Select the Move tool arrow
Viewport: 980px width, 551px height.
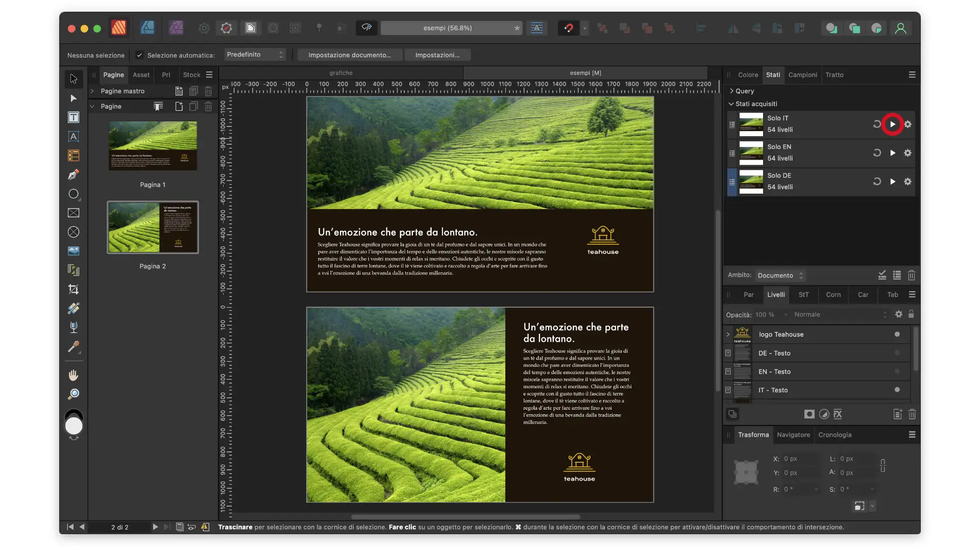pos(73,79)
